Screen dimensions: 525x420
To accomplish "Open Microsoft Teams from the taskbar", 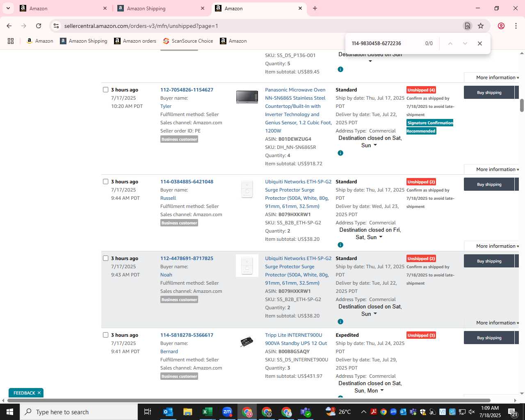I will click(306, 412).
